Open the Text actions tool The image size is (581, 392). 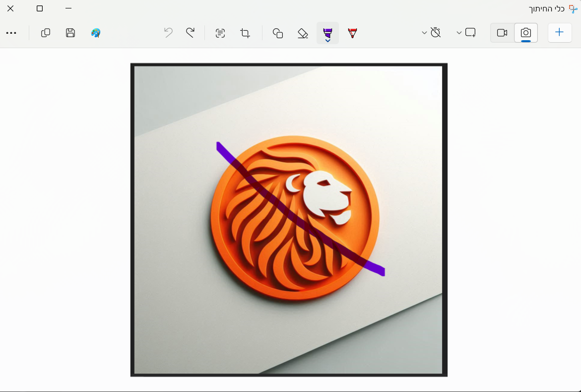click(x=220, y=33)
